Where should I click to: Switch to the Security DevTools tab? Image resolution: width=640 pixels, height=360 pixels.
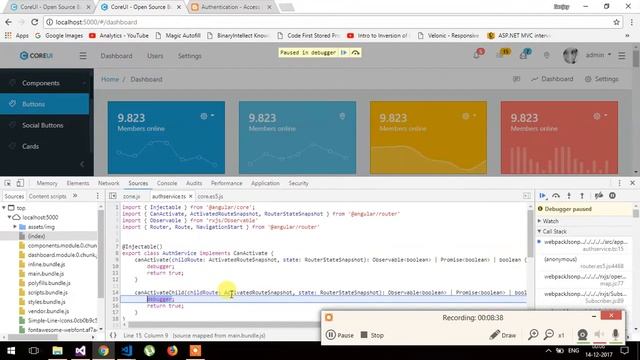tap(298, 183)
